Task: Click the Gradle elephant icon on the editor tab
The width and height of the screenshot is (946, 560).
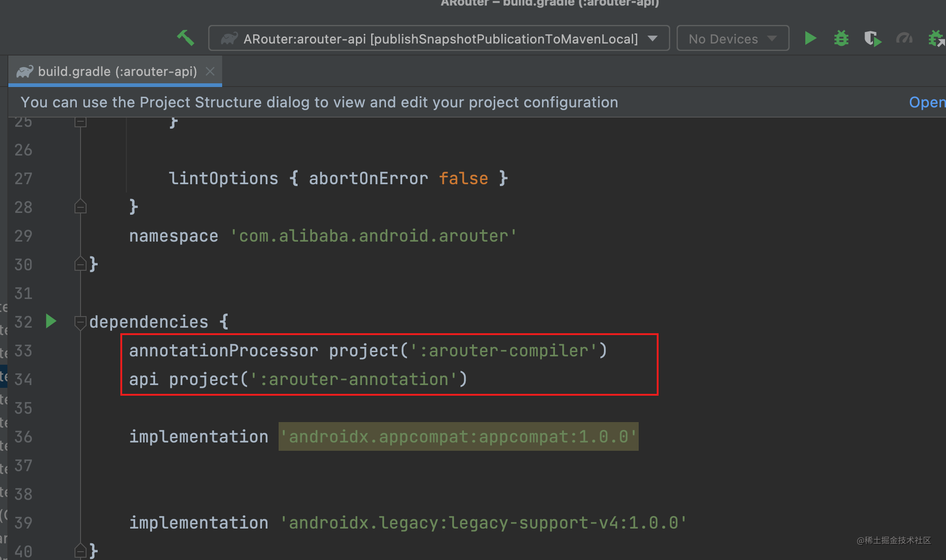Action: point(25,71)
